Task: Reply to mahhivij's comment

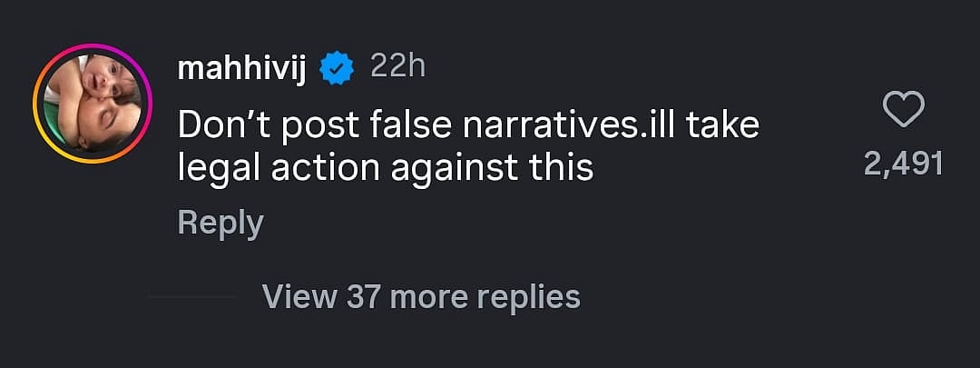Action: click(x=220, y=223)
